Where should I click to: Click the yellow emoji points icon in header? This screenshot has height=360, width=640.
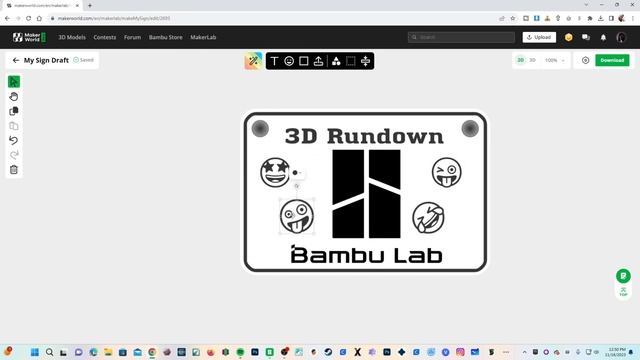click(x=569, y=38)
